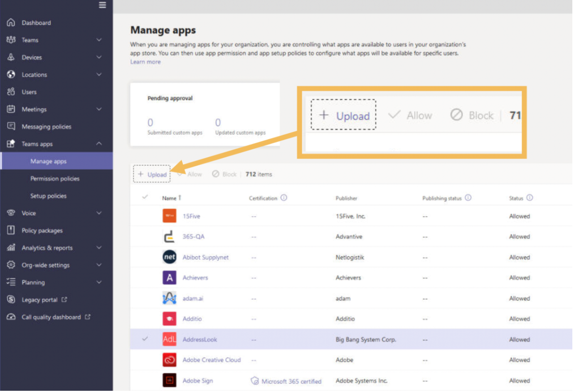This screenshot has width=574, height=392.
Task: Click the Meetings calendar icon
Action: (x=11, y=109)
